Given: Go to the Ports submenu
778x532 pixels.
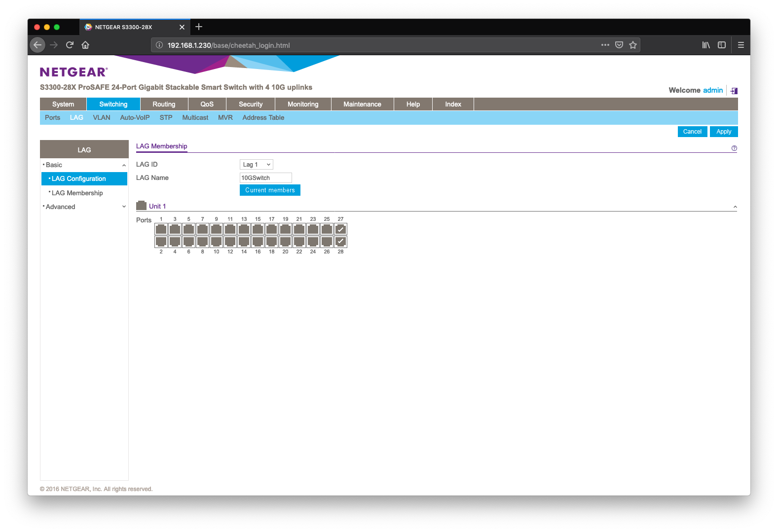Looking at the screenshot, I should (x=52, y=118).
